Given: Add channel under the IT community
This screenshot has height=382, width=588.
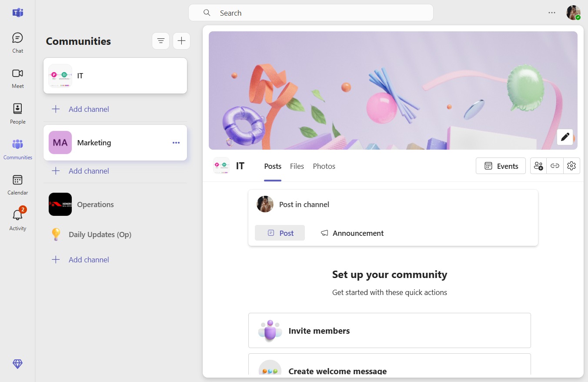Looking at the screenshot, I should point(80,109).
